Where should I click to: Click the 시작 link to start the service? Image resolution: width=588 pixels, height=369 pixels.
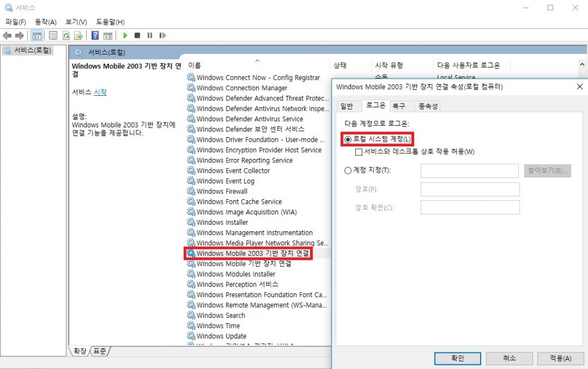pyautogui.click(x=100, y=92)
